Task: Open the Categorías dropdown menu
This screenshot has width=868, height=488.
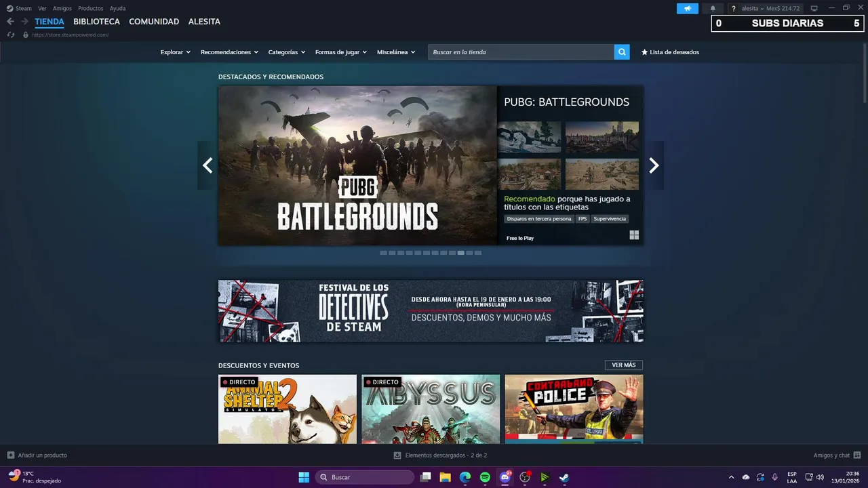Action: click(x=287, y=52)
